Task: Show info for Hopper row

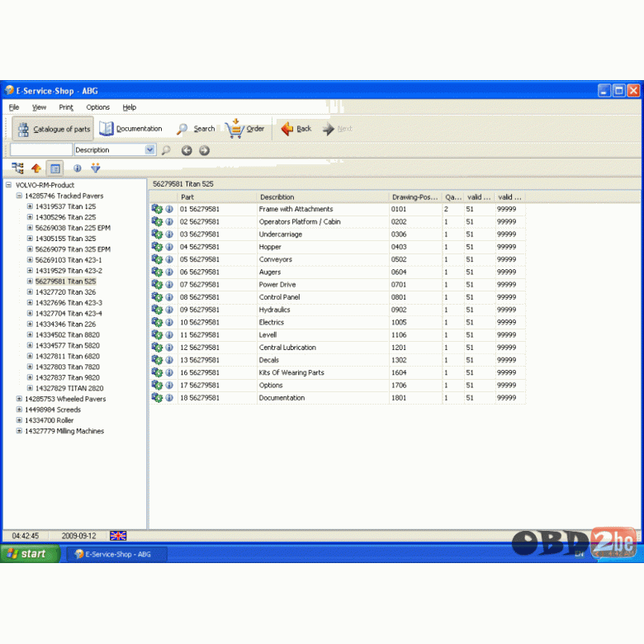Action: (169, 247)
